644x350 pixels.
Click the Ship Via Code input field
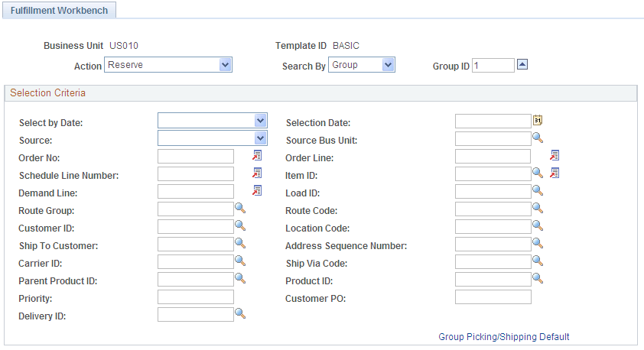pos(493,262)
